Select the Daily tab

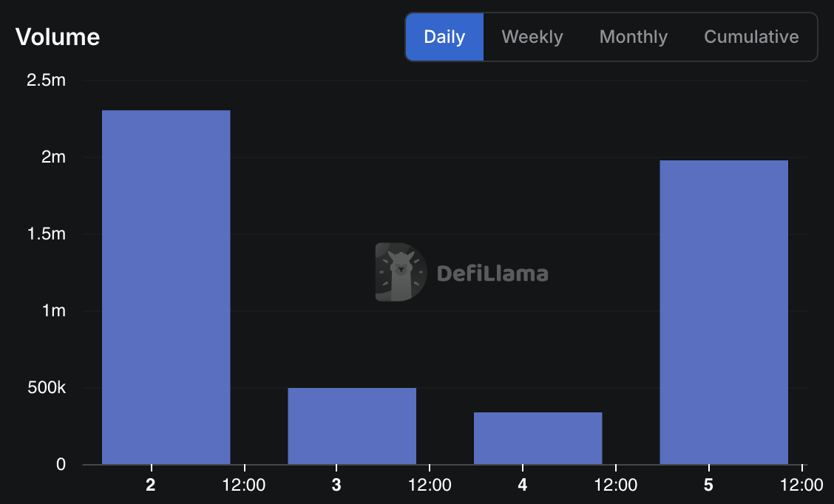[x=444, y=37]
